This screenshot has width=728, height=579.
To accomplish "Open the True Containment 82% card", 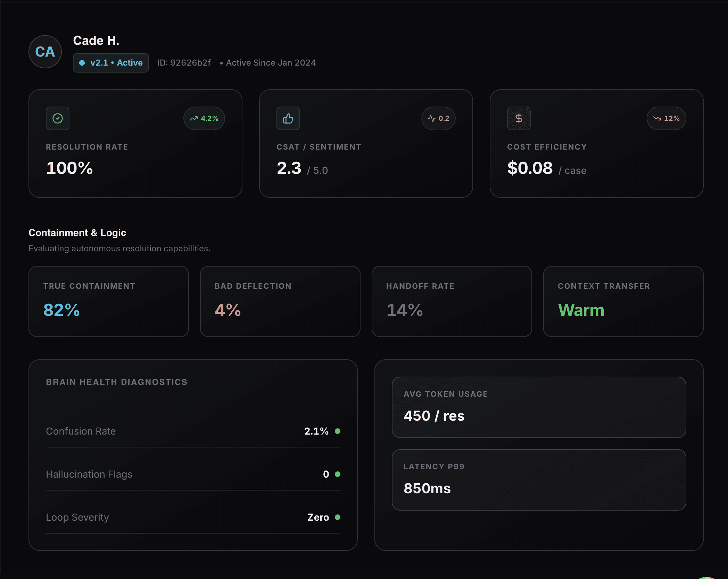I will point(108,301).
